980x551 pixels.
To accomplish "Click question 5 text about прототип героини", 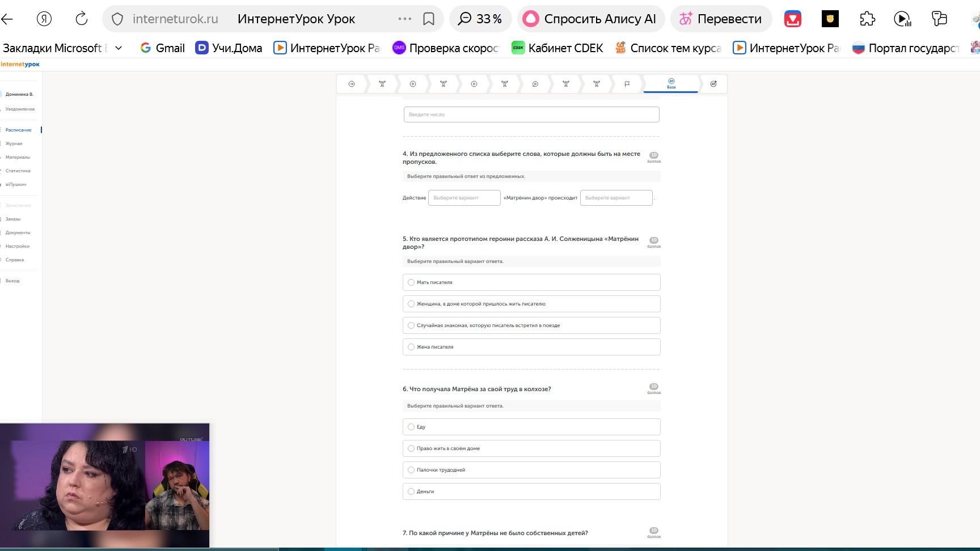I will pos(521,243).
